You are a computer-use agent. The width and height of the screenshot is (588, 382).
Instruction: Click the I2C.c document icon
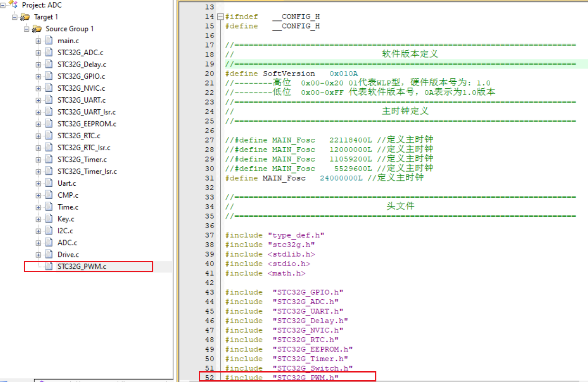pyautogui.click(x=48, y=231)
